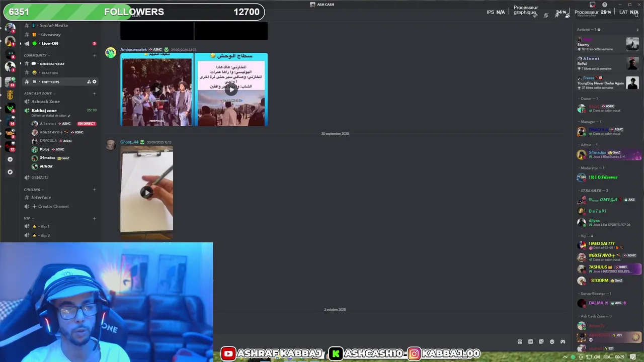Open the GIF picker
The height and width of the screenshot is (362, 644).
click(x=530, y=342)
